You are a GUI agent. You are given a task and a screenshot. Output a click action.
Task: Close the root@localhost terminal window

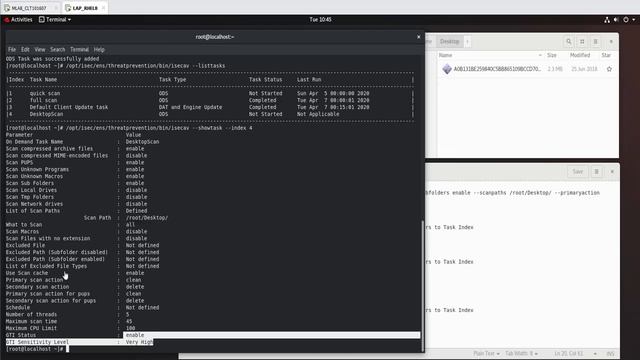pos(418,37)
